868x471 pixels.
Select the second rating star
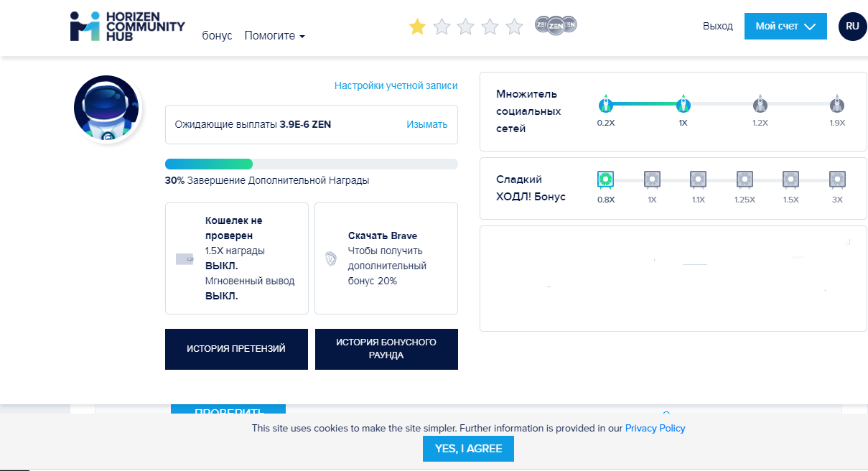(442, 27)
